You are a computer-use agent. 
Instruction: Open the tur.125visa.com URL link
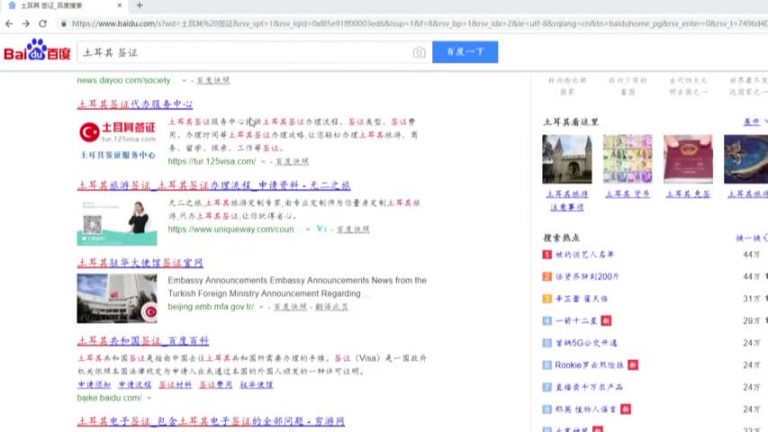coord(212,161)
